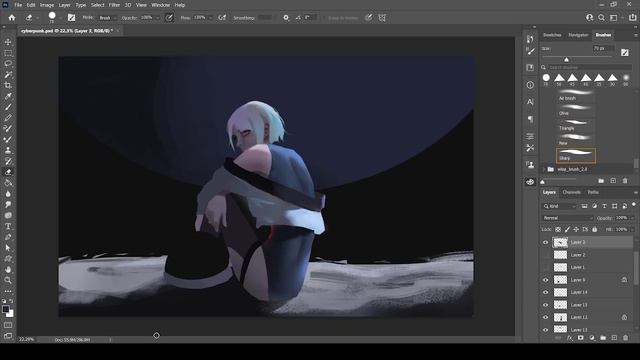Show hidden Layer 1 visibility box
This screenshot has width=640, height=360.
click(x=545, y=267)
